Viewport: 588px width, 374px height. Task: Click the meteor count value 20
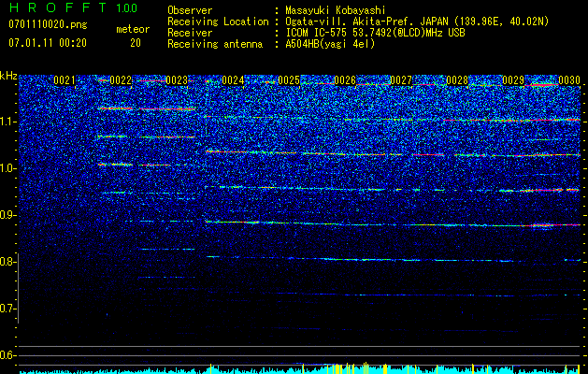pyautogui.click(x=136, y=43)
